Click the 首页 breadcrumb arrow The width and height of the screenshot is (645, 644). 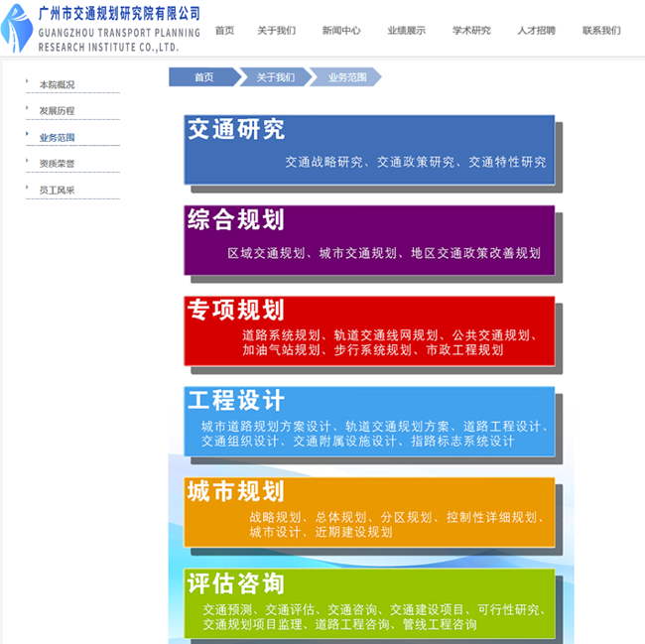tap(203, 77)
